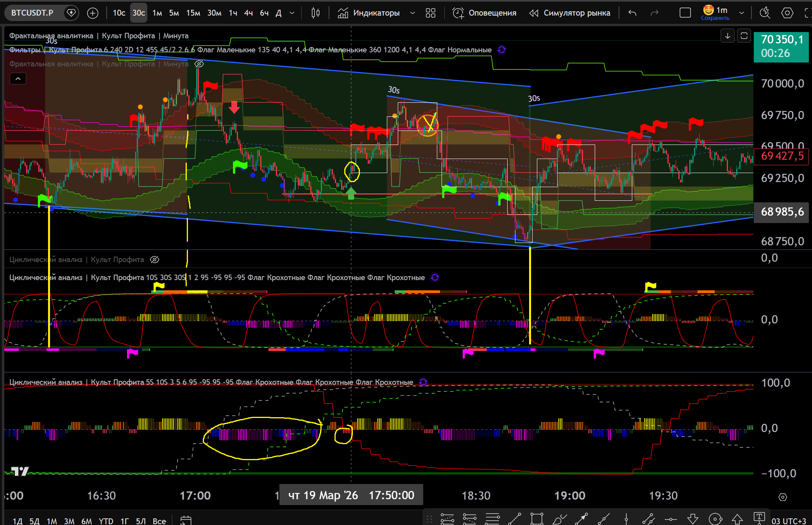Viewport: 812px width, 525px height.
Task: Collapse the indicator legend with the up chevron
Action: [x=18, y=79]
